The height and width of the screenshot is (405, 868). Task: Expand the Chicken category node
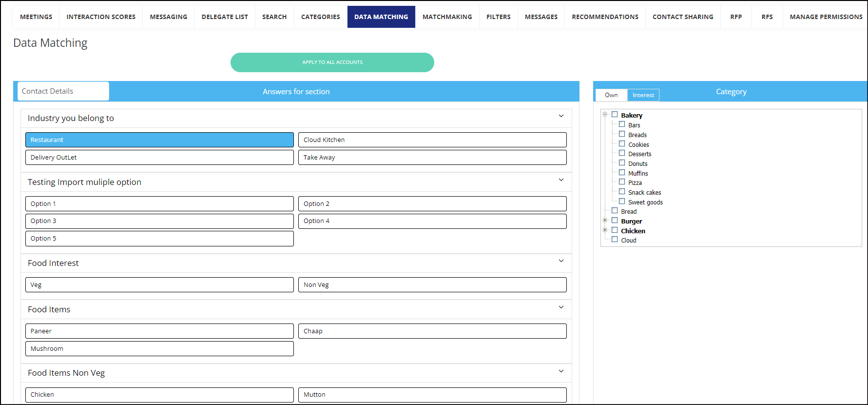(605, 230)
